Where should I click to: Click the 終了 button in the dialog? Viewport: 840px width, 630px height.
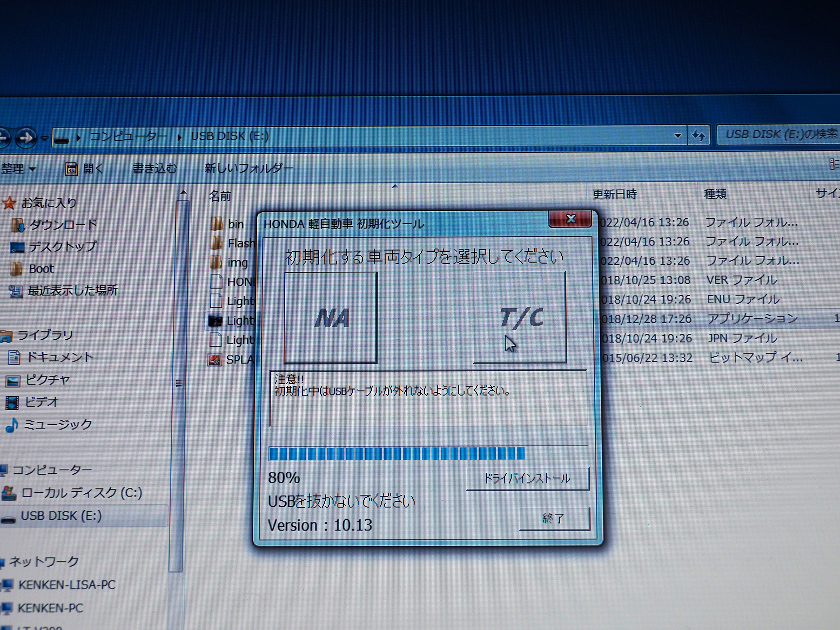coord(554,518)
